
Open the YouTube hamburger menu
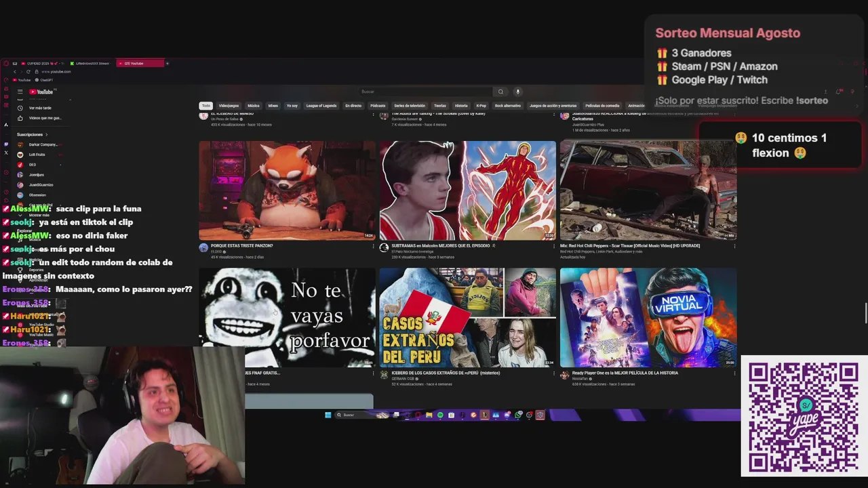pos(20,91)
